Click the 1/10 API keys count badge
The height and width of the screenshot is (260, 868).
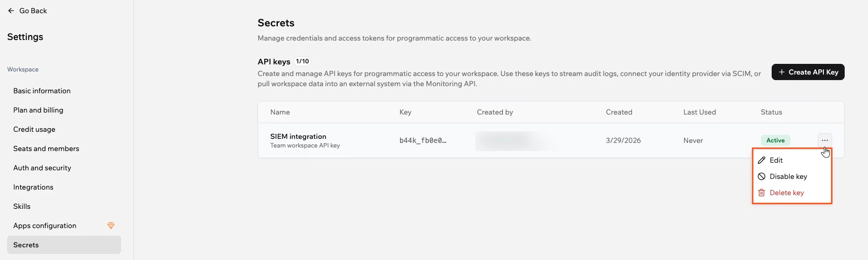[302, 61]
